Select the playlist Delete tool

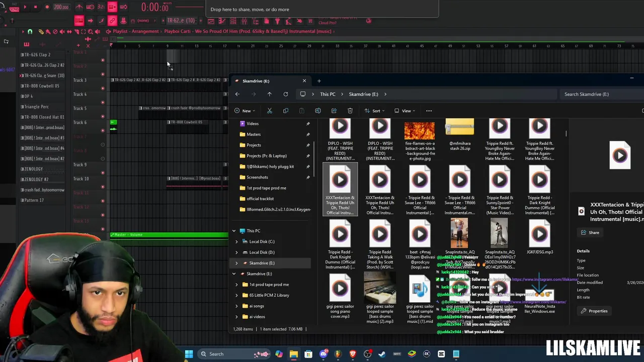coord(55,32)
